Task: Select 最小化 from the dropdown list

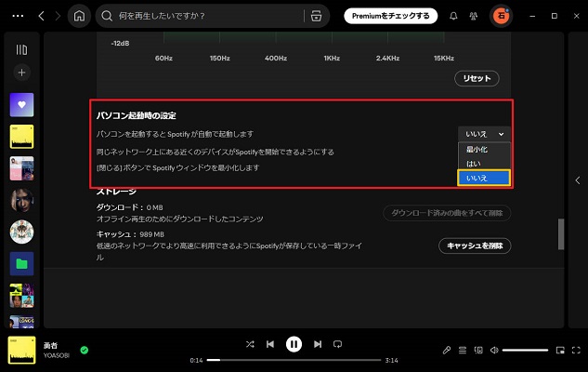Action: [x=484, y=150]
